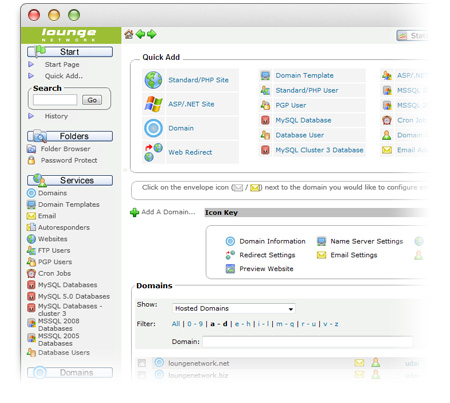The height and width of the screenshot is (403, 450).
Task: Navigate forward with green right arrow
Action: pos(152,34)
